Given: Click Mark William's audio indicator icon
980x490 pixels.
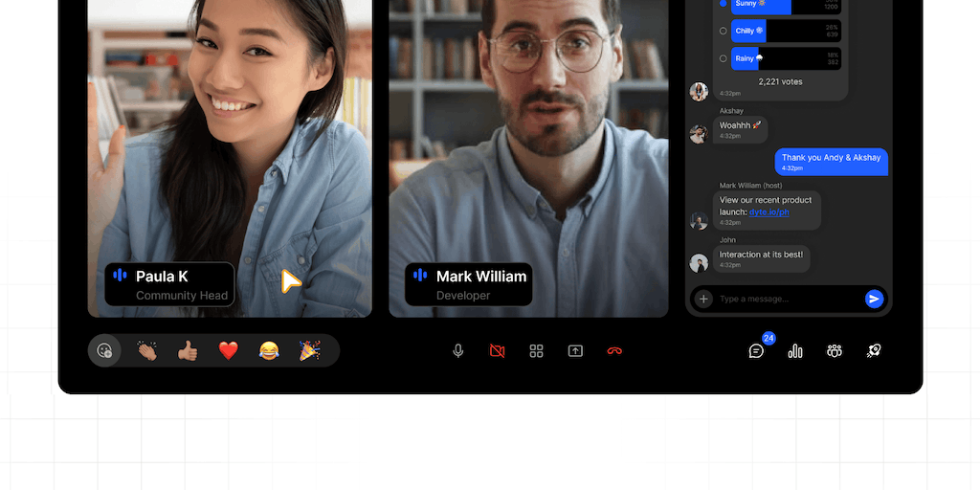Looking at the screenshot, I should (420, 275).
